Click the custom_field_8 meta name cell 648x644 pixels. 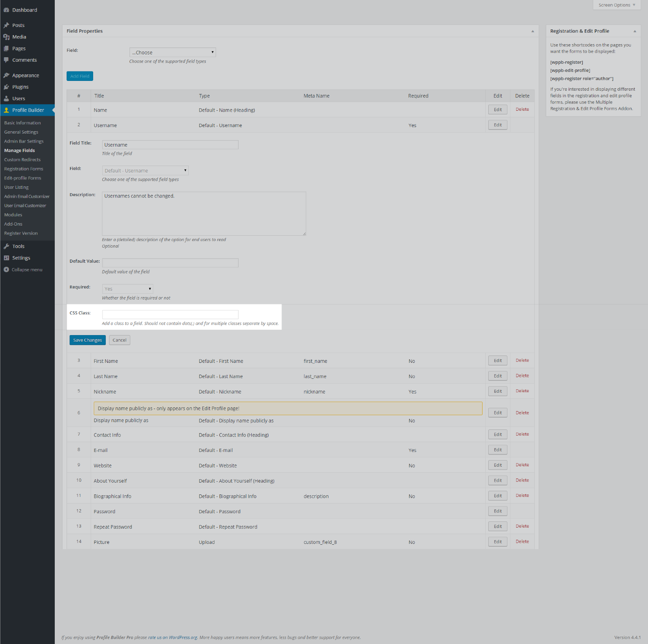coord(320,542)
